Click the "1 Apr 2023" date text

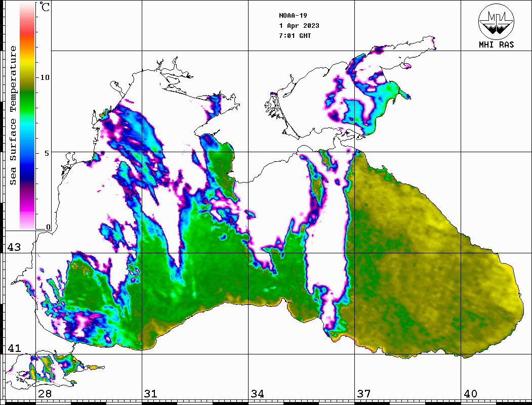299,26
